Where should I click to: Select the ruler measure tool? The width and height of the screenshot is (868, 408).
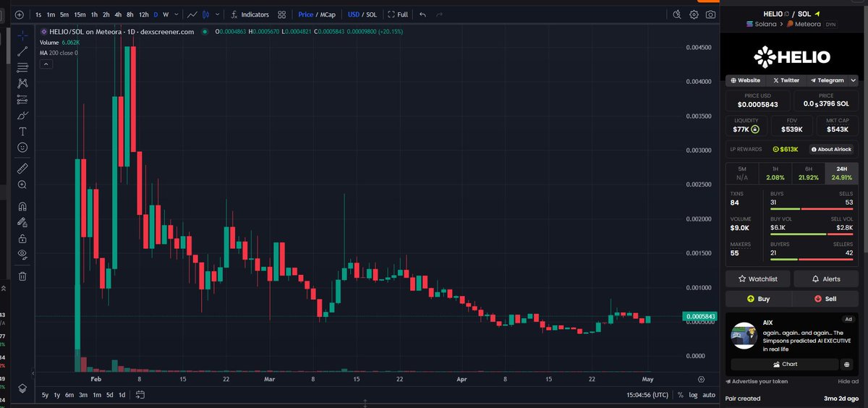22,168
